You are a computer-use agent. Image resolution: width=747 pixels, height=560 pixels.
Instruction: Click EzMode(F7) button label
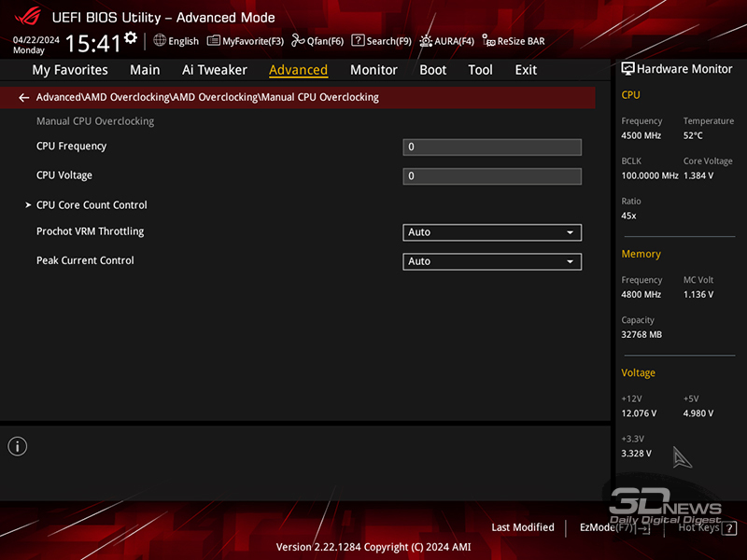click(606, 527)
